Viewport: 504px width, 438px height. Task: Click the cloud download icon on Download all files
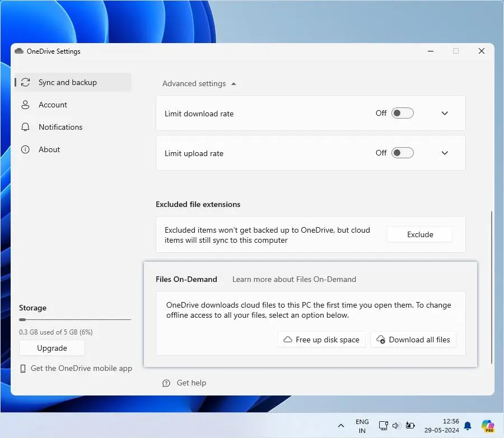coord(381,340)
